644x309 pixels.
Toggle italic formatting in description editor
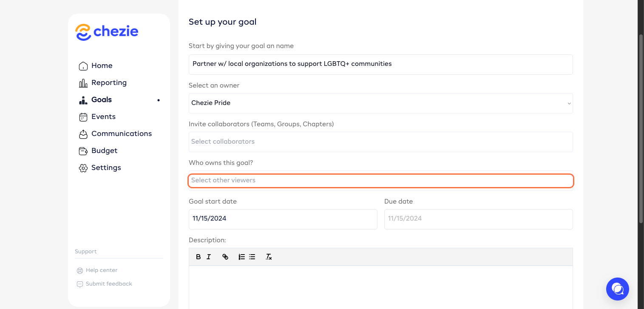click(209, 257)
